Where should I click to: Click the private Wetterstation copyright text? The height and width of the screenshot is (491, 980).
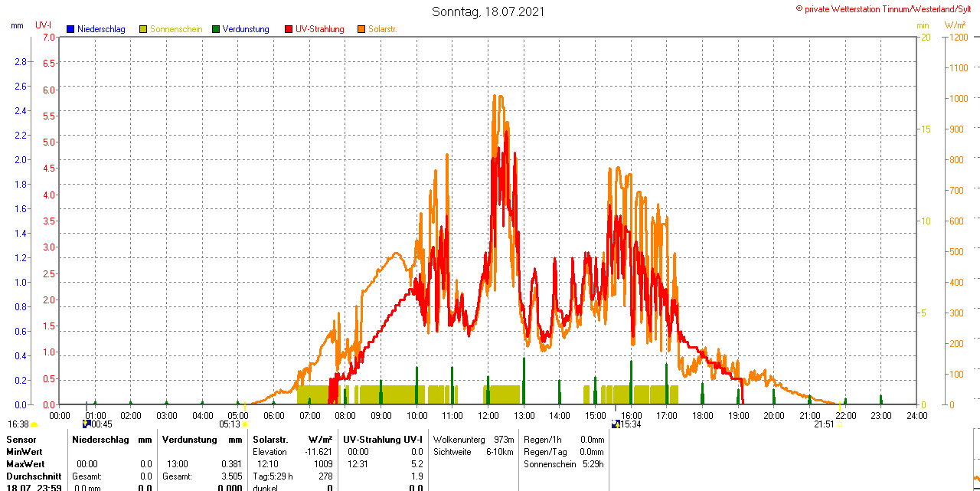tap(887, 8)
